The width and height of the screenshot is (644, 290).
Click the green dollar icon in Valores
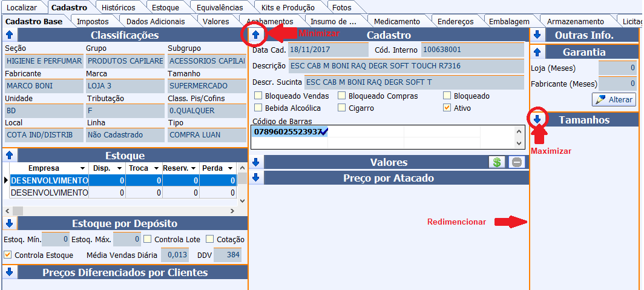pos(497,162)
